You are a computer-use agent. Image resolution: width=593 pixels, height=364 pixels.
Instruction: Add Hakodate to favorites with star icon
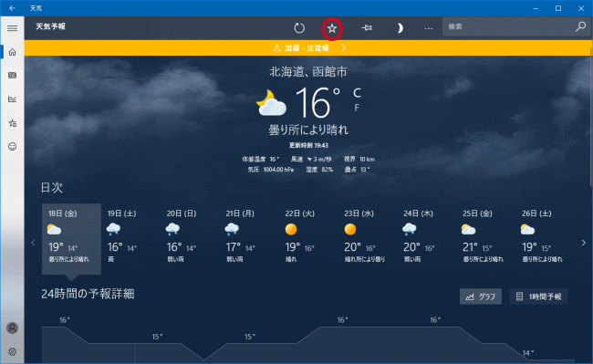click(332, 28)
